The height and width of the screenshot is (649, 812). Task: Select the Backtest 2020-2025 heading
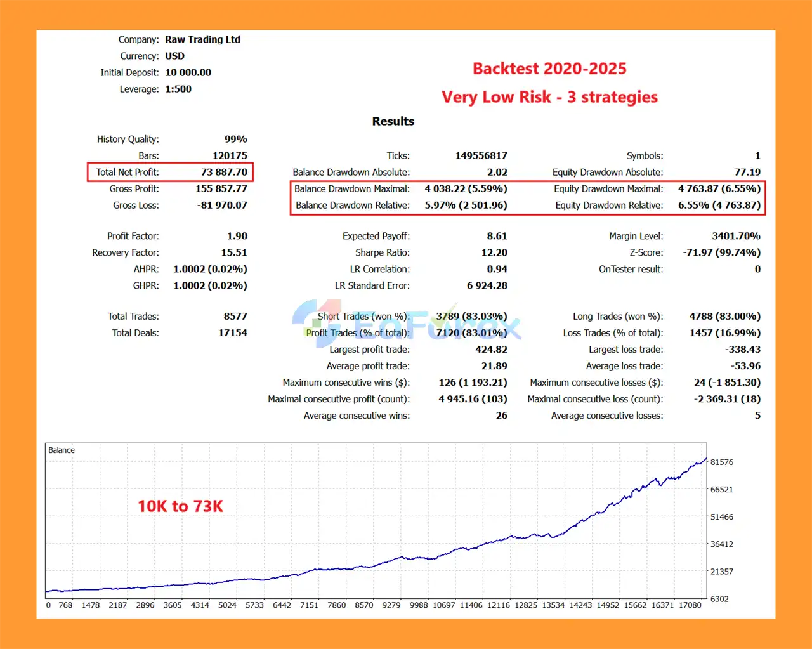click(x=549, y=69)
